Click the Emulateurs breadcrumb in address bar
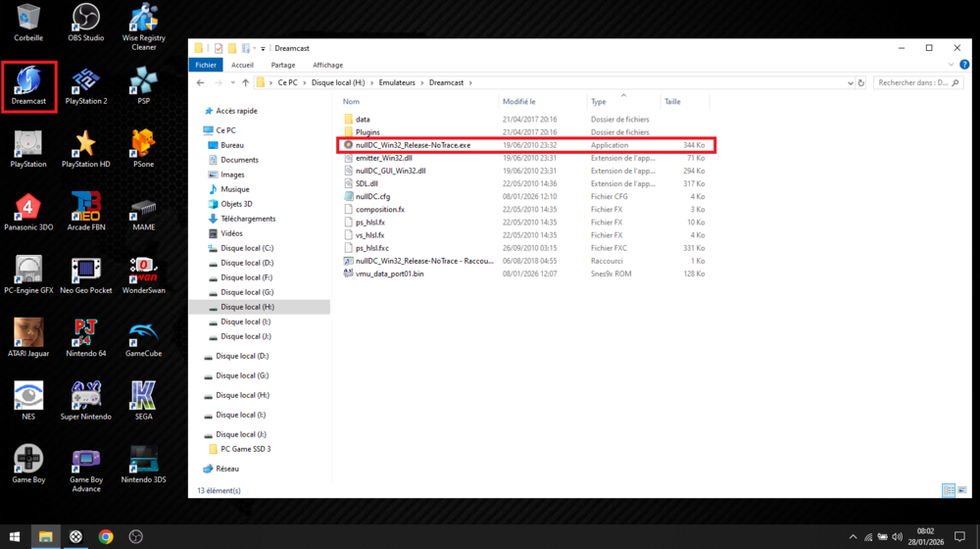This screenshot has width=980, height=549. [398, 83]
